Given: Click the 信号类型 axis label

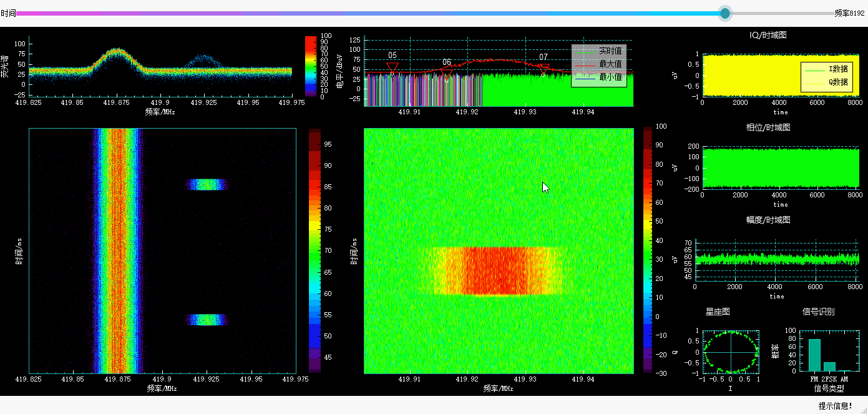Looking at the screenshot, I should 829,388.
